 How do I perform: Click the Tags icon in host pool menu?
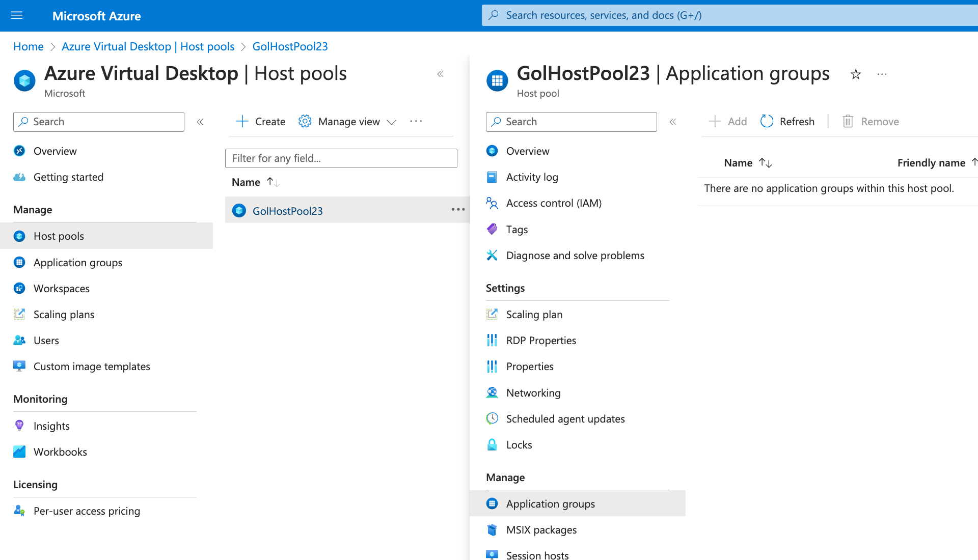(x=492, y=229)
